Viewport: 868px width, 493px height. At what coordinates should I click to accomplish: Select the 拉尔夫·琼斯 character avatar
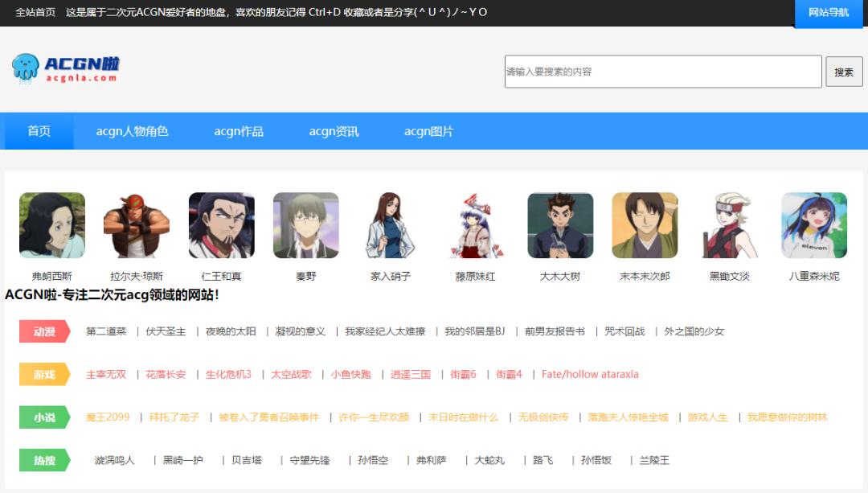tap(137, 225)
